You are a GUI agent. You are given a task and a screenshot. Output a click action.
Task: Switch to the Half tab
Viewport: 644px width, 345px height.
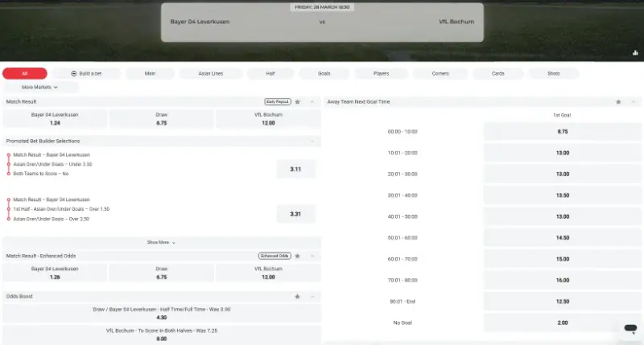pyautogui.click(x=270, y=73)
